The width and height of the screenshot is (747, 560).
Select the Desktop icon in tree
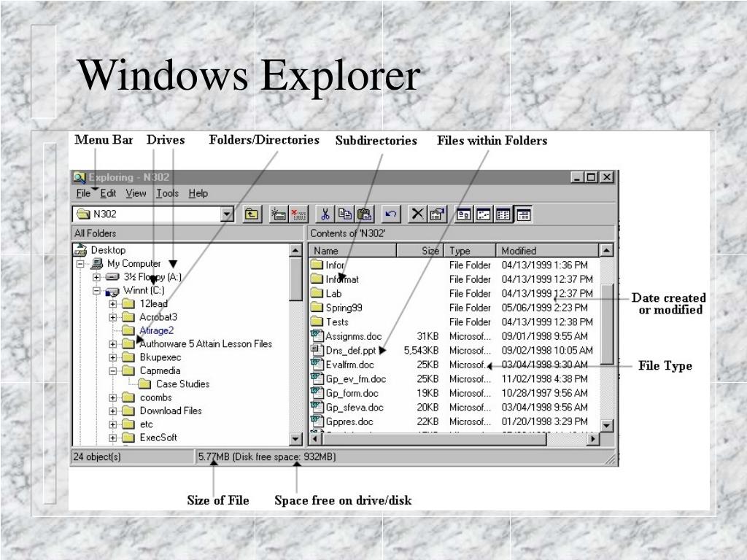point(80,249)
